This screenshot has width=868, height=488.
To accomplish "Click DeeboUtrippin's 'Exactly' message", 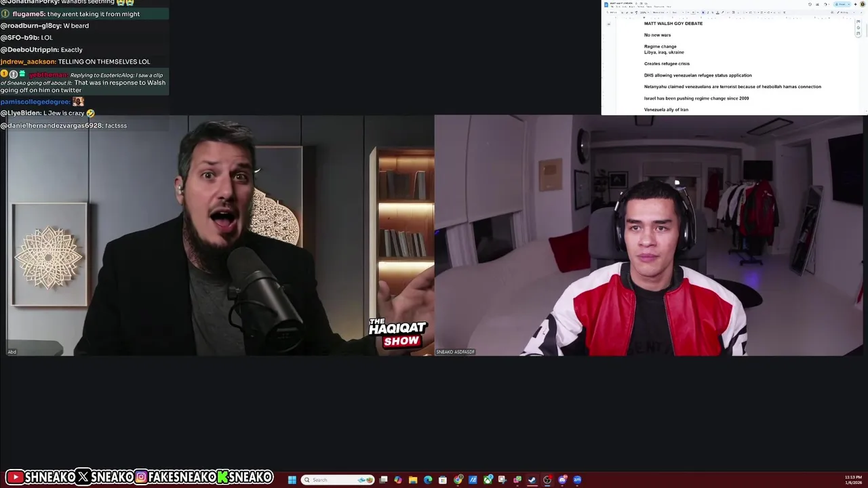I will click(41, 49).
